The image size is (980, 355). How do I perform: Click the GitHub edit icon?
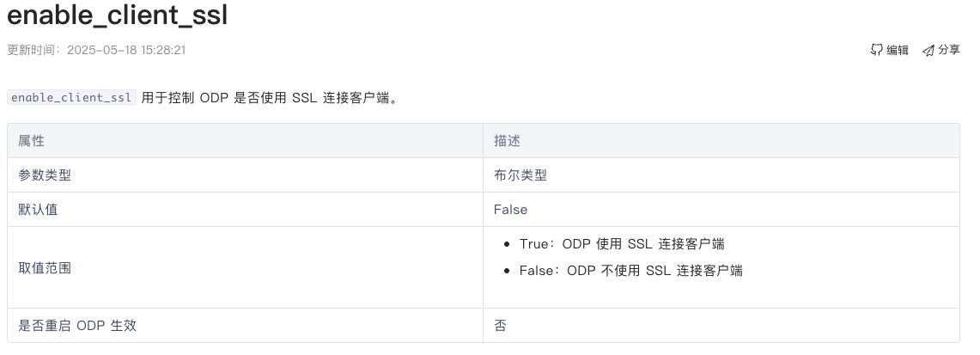click(876, 50)
